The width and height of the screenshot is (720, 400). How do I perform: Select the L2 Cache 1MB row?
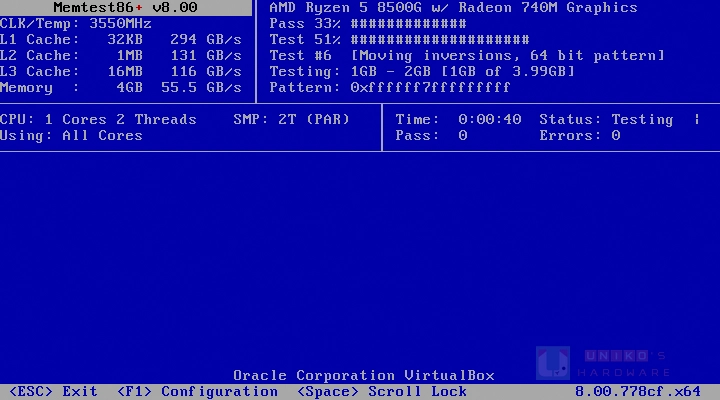(x=121, y=56)
